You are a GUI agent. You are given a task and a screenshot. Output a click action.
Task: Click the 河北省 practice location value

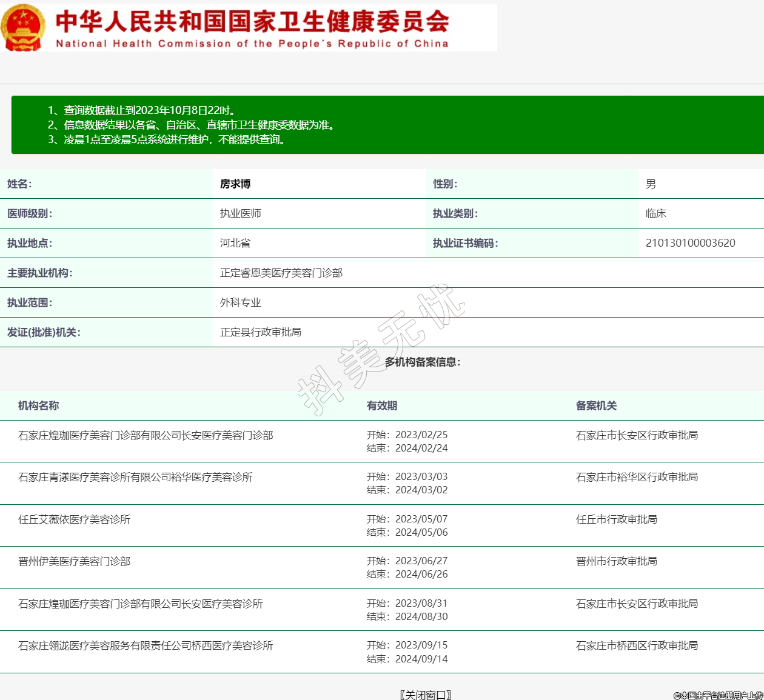pos(235,244)
